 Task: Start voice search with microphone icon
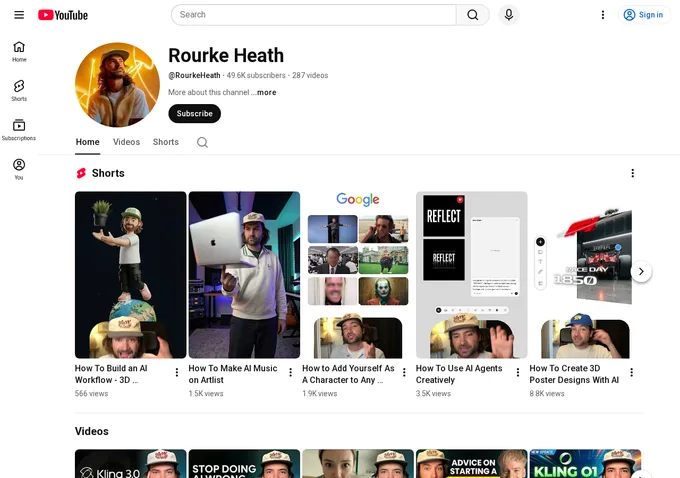(509, 15)
